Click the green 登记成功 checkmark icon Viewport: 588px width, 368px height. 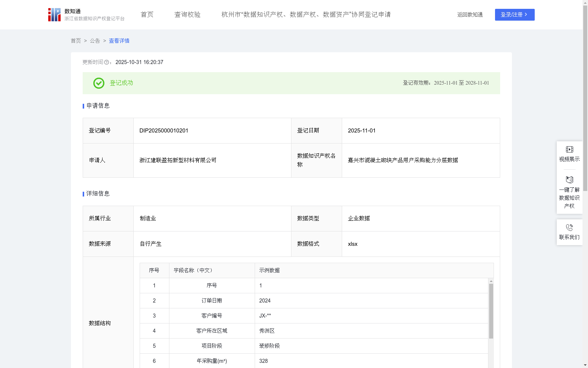tap(98, 83)
